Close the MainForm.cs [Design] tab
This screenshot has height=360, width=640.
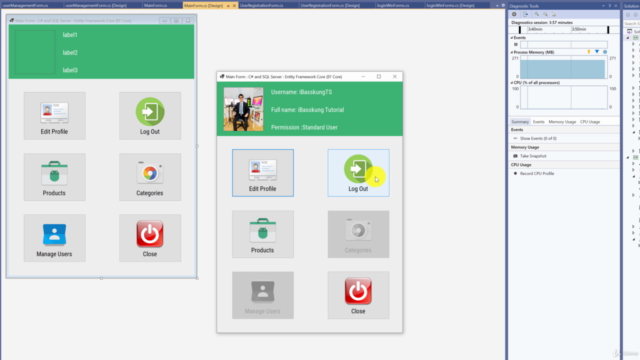coord(234,6)
